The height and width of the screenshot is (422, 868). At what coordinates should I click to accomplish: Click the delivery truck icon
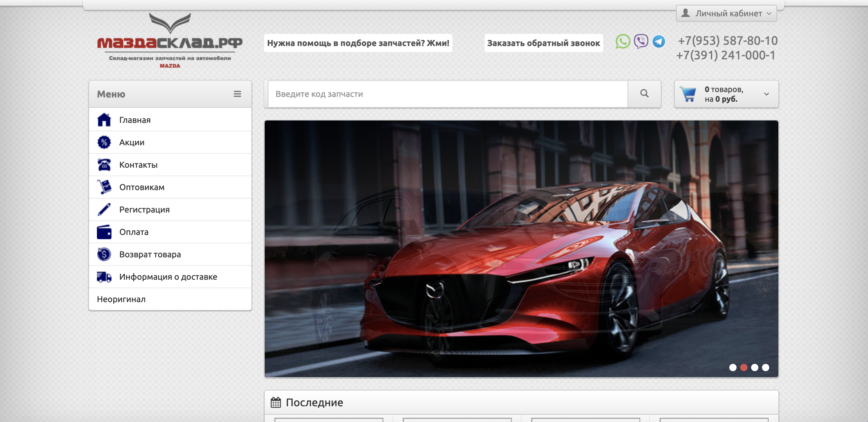coord(104,277)
